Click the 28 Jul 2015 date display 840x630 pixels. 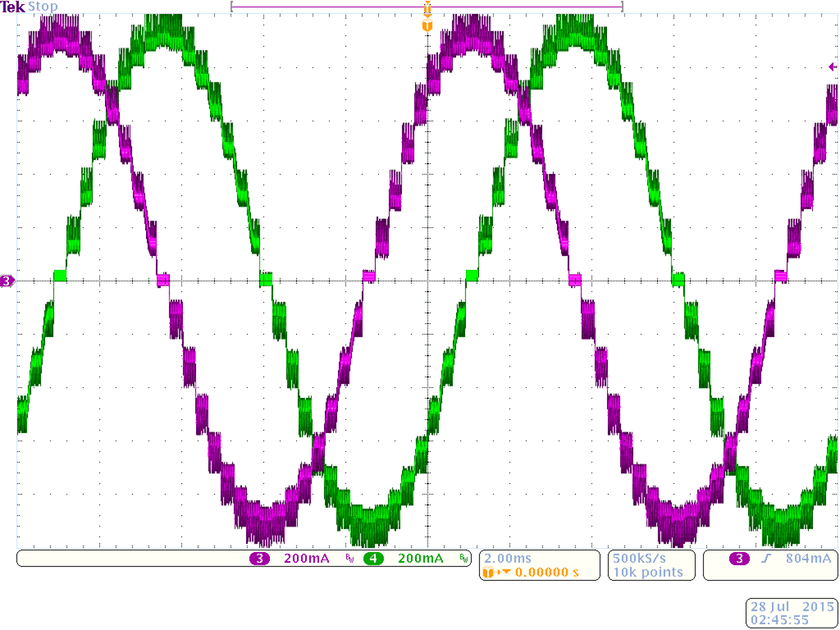tap(791, 607)
